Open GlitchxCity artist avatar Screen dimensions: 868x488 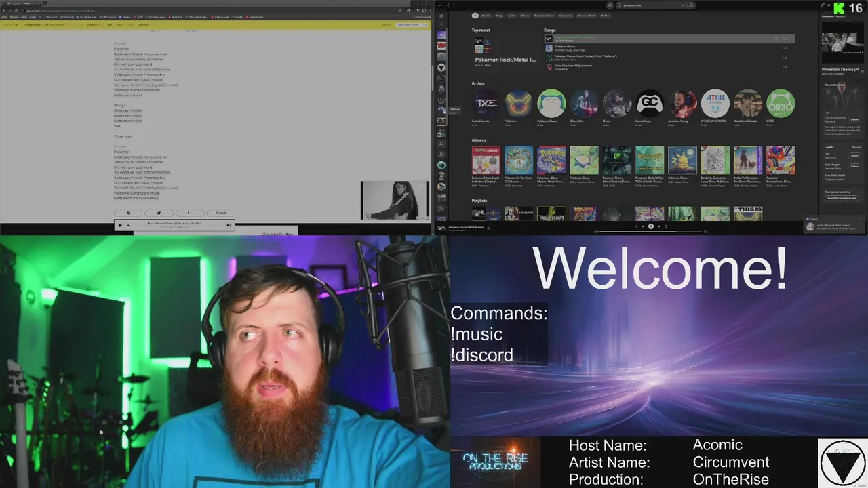click(x=584, y=104)
